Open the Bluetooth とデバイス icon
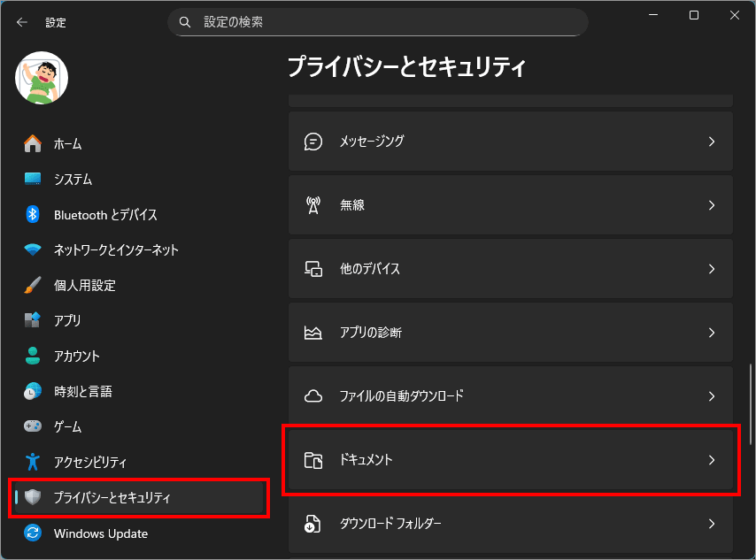The image size is (756, 560). (x=33, y=214)
